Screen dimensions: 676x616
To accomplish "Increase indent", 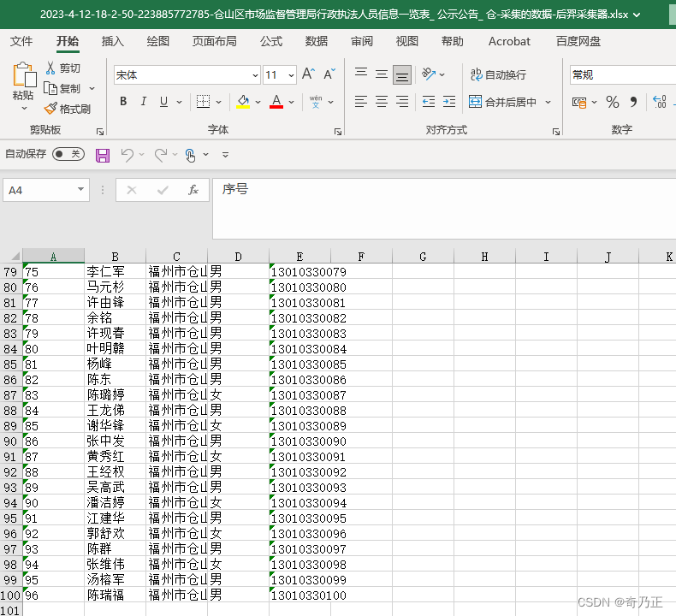I will pyautogui.click(x=449, y=102).
